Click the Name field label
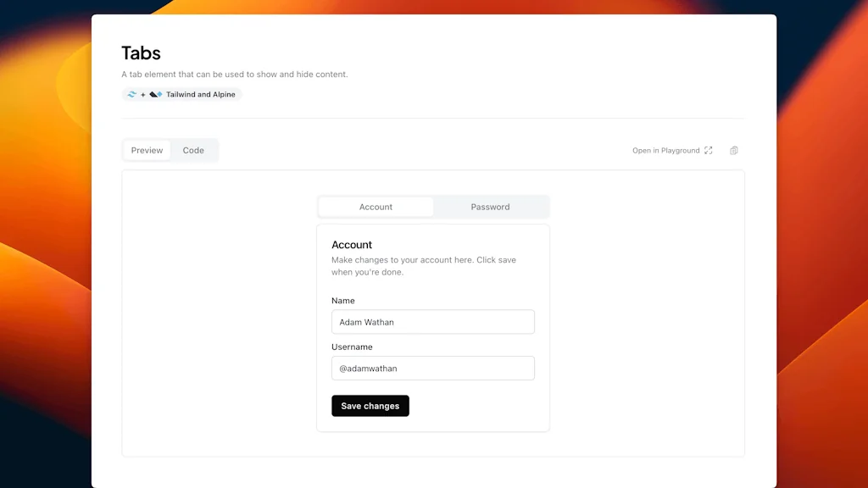 point(343,301)
